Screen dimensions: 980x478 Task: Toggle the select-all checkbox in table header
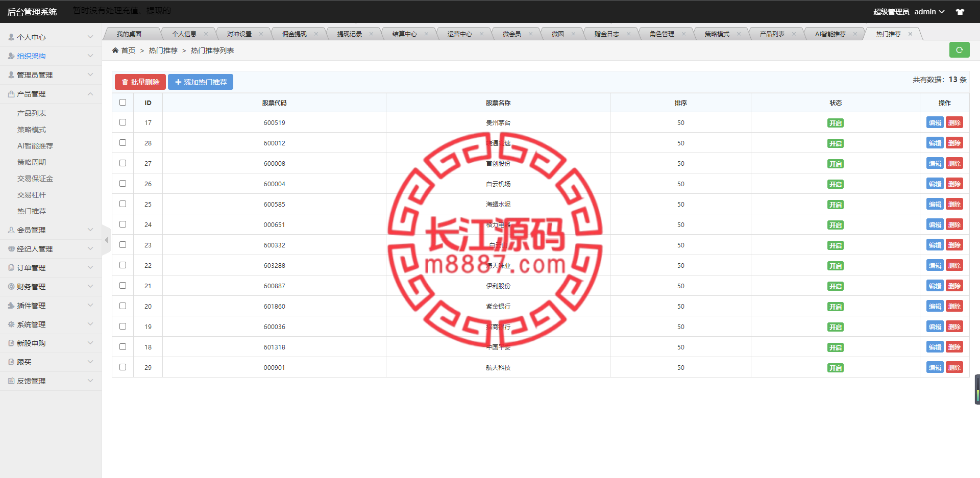pos(122,103)
